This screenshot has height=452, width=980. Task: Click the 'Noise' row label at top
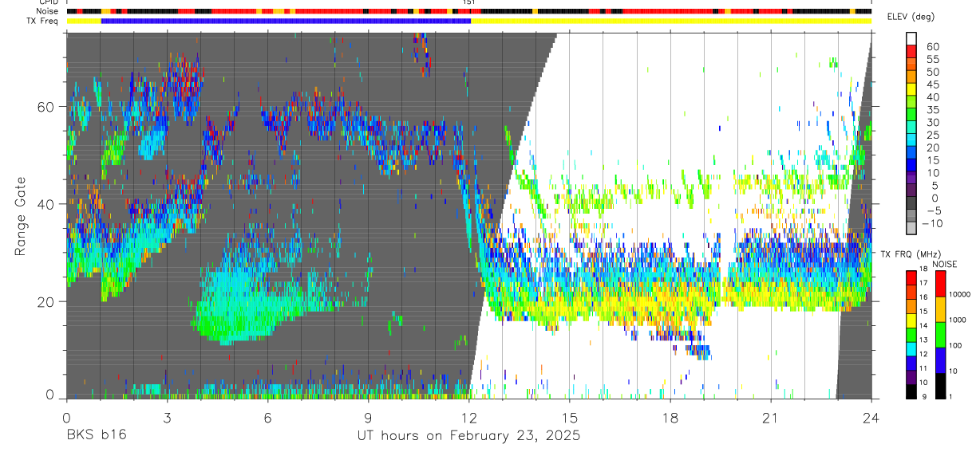(47, 11)
